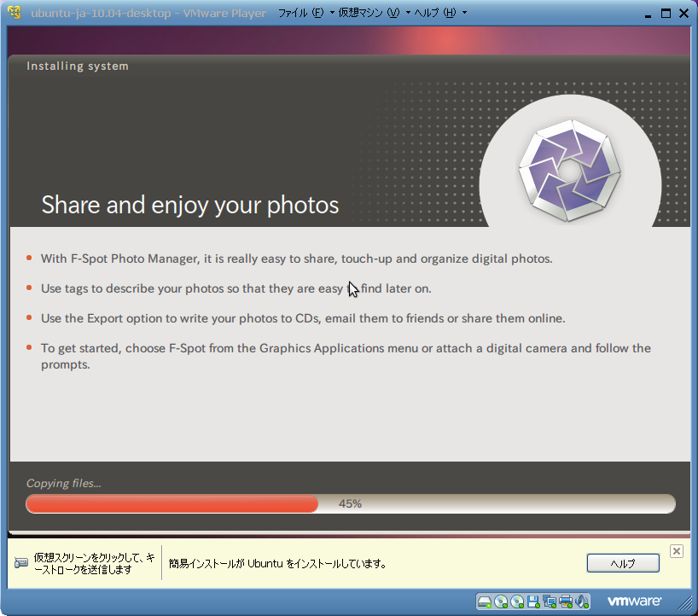Click the hard disk device status icon
The width and height of the screenshot is (698, 616).
485,602
